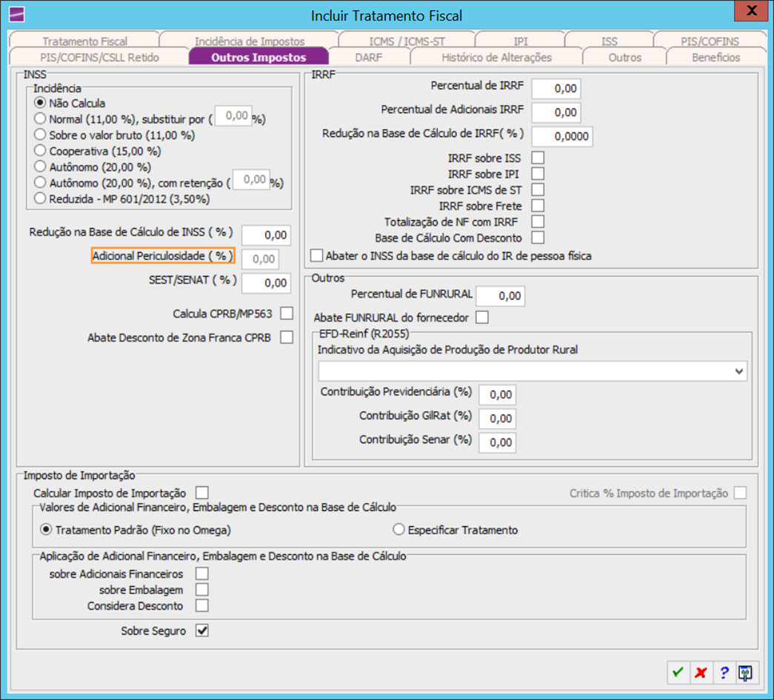Enable Totalização de NF com IRRF
The width and height of the screenshot is (774, 700).
538,221
